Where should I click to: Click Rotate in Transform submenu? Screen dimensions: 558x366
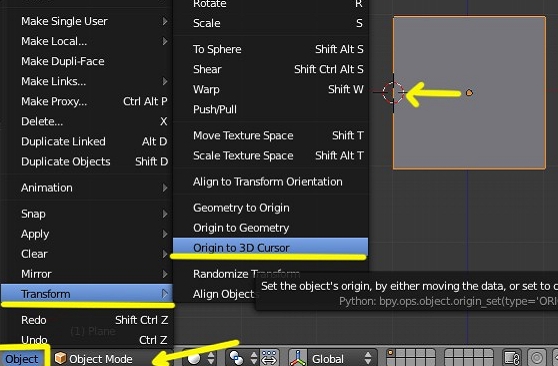270,4
